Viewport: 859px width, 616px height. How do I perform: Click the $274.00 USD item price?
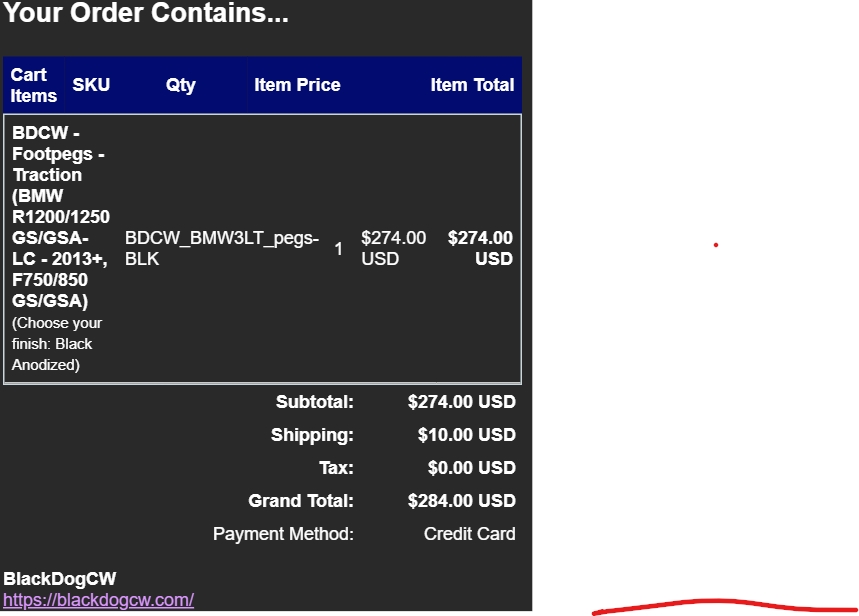[x=393, y=248]
